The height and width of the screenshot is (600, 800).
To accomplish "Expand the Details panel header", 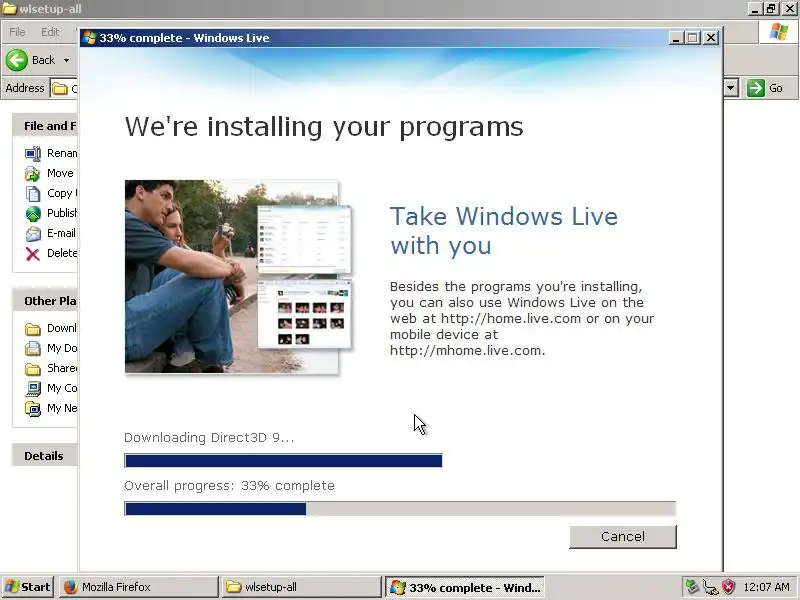I will point(45,456).
